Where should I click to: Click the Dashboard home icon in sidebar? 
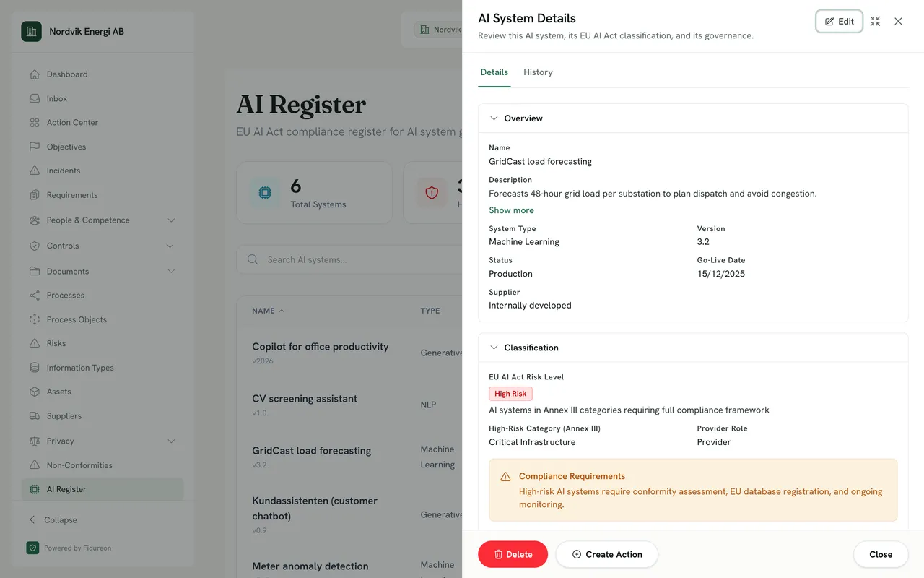35,74
